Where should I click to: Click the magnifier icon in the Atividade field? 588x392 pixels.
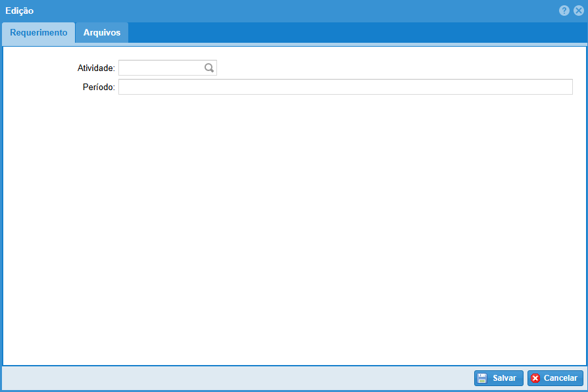tap(209, 68)
